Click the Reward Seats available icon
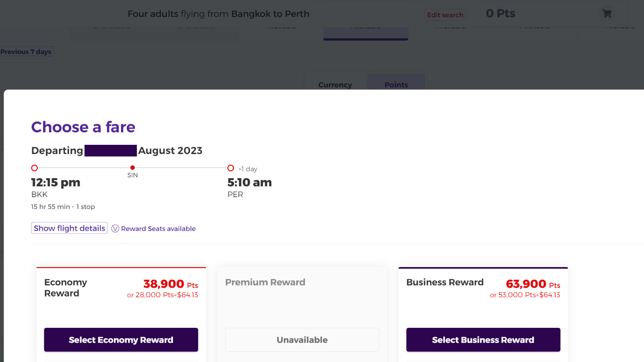Screen dimensions: 644x362 pyautogui.click(x=115, y=228)
